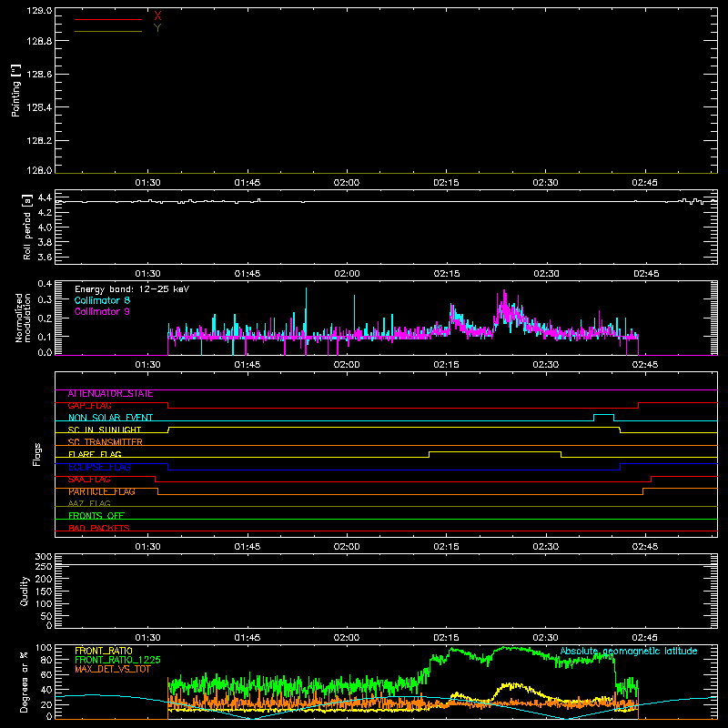Click the orange MAX_DET_VS_TOT legend entry
Image resolution: width=728 pixels, height=728 pixels.
coord(113,669)
